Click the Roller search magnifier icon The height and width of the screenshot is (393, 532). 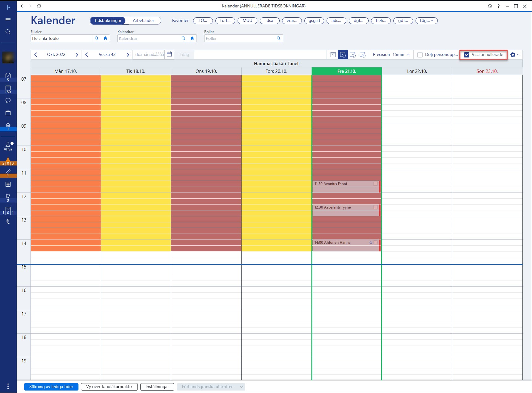coord(279,38)
